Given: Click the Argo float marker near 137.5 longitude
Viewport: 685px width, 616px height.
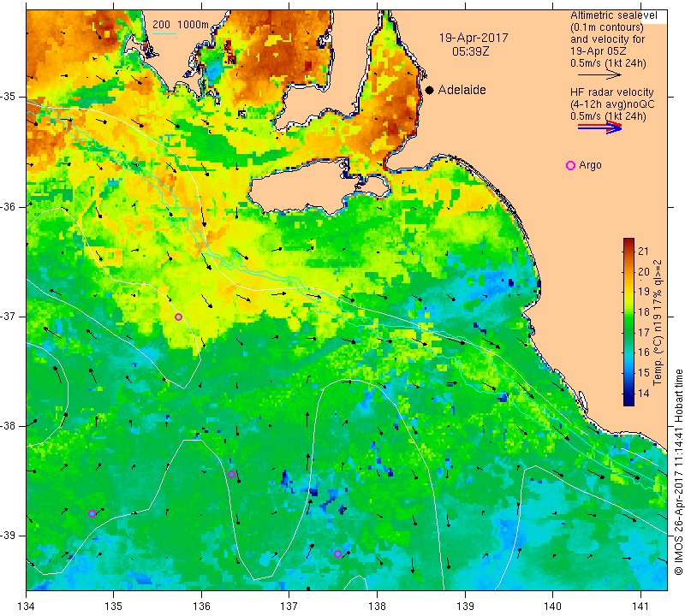Looking at the screenshot, I should point(337,554).
